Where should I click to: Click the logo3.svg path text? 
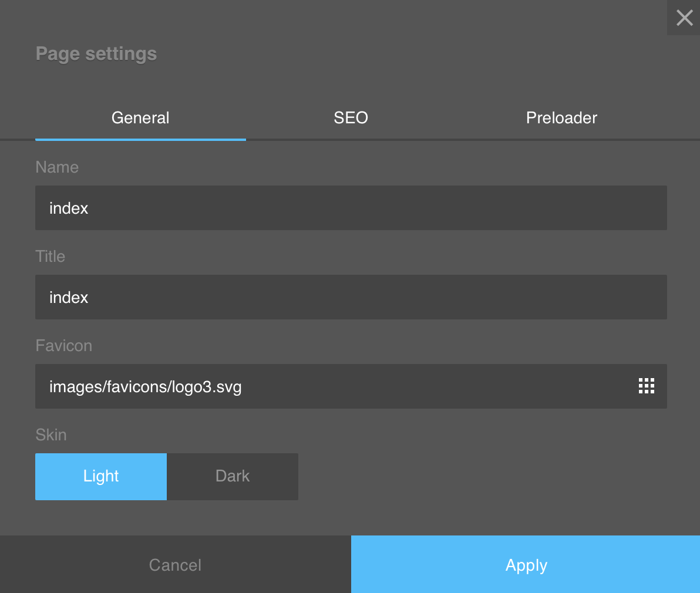click(x=146, y=387)
